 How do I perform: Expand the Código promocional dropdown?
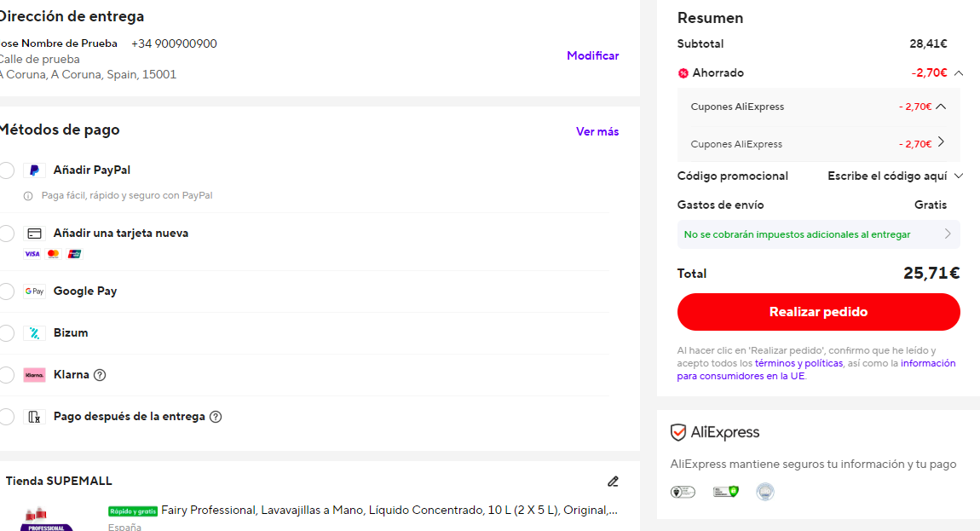pos(959,176)
